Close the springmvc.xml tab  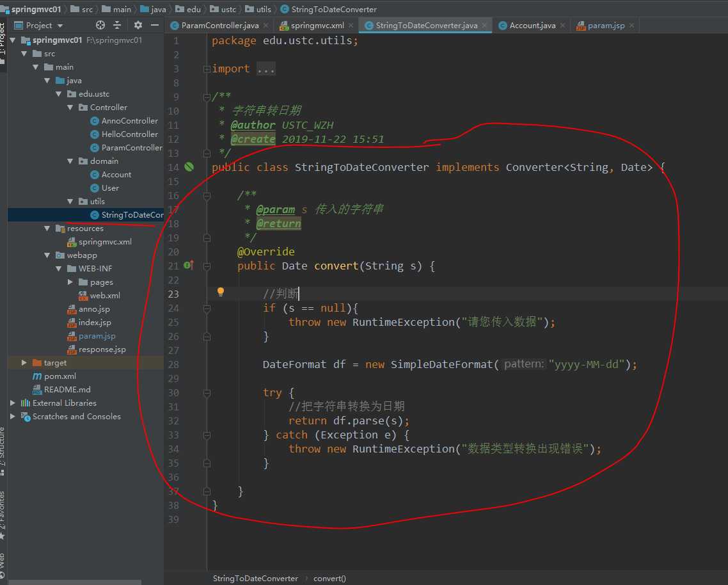coord(351,26)
